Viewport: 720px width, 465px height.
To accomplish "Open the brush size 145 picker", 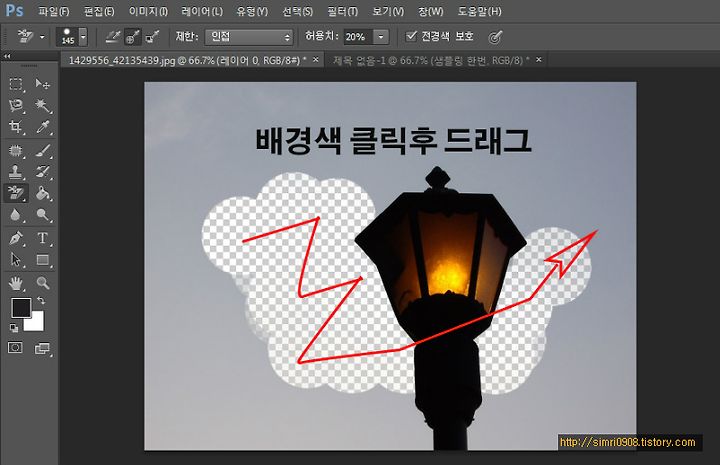I will pyautogui.click(x=72, y=37).
